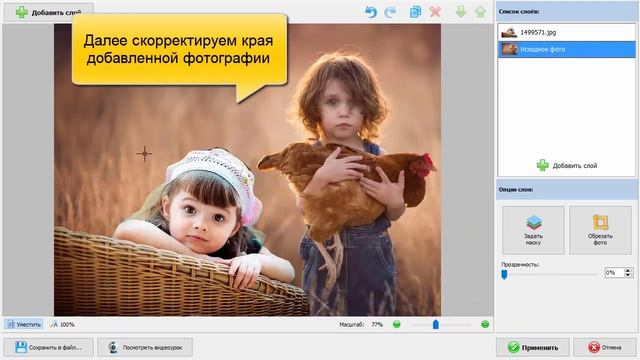Open Обрезать фото option

600,230
